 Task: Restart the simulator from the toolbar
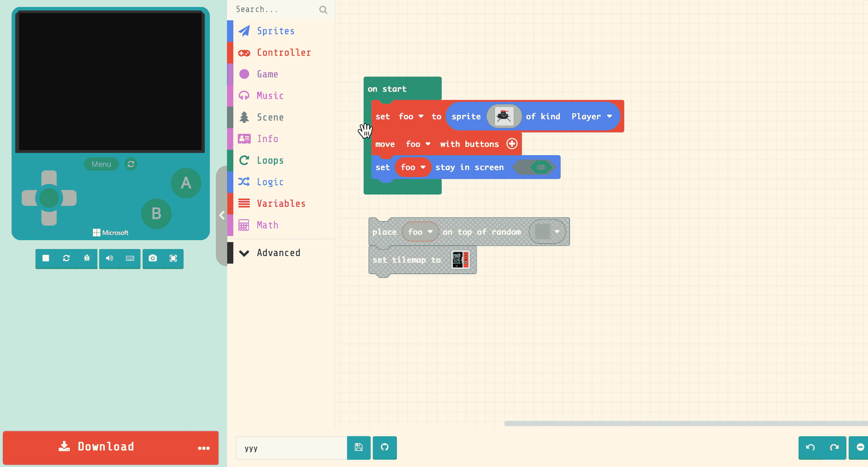tap(66, 258)
